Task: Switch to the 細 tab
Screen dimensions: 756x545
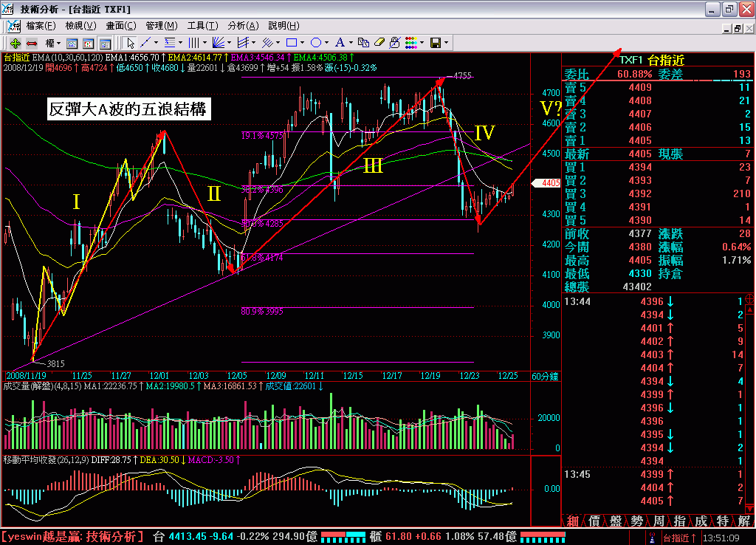Action: tap(573, 521)
